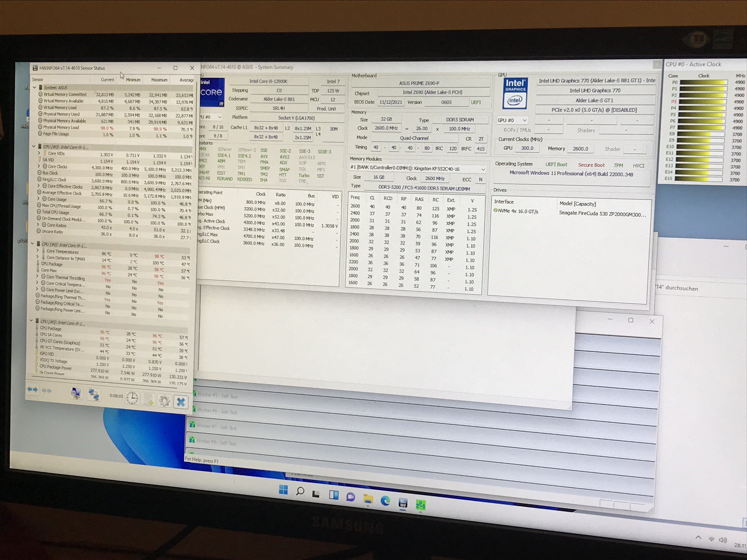Click the Intel Graphics logo image
747x560 pixels.
click(515, 94)
